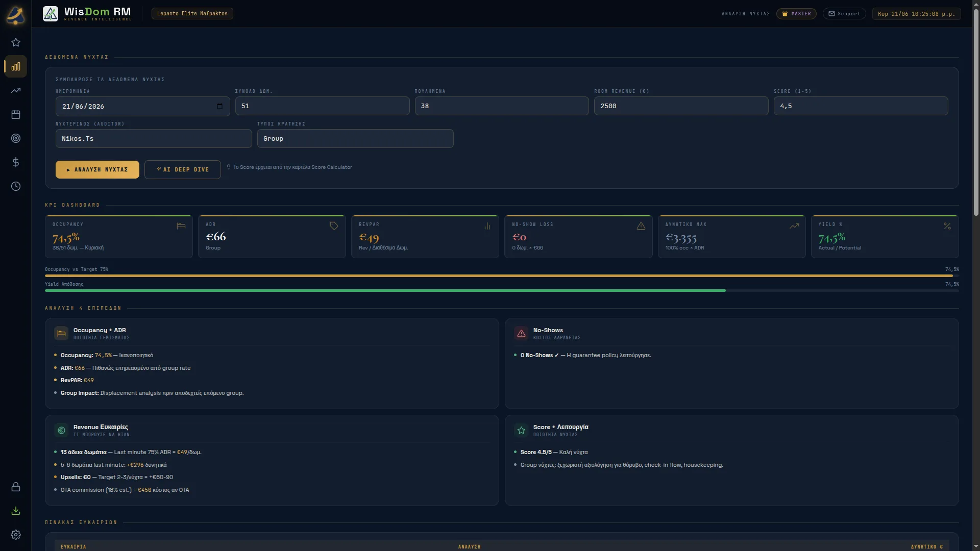
Task: Click the Δυνητικό Max value €3.355
Action: click(x=681, y=238)
